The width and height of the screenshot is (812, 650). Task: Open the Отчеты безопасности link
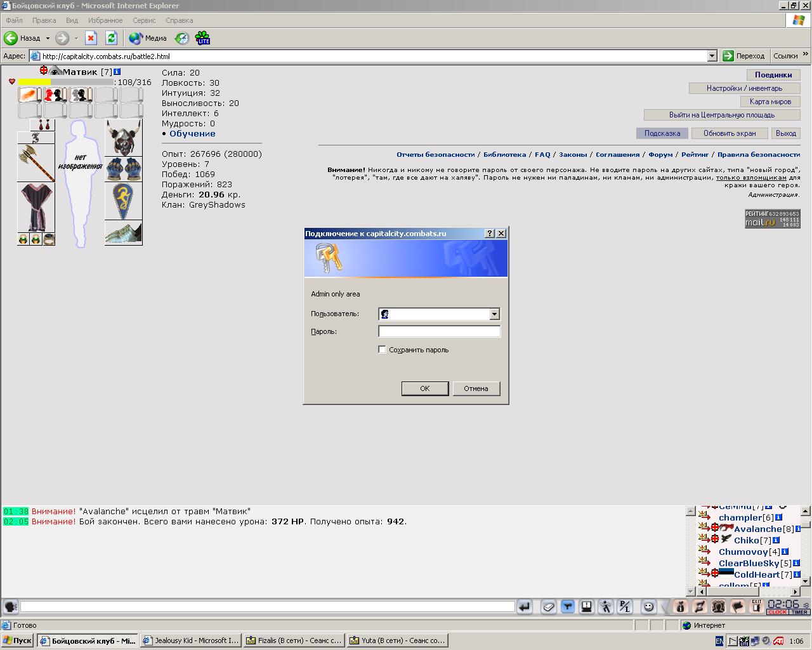pyautogui.click(x=436, y=154)
